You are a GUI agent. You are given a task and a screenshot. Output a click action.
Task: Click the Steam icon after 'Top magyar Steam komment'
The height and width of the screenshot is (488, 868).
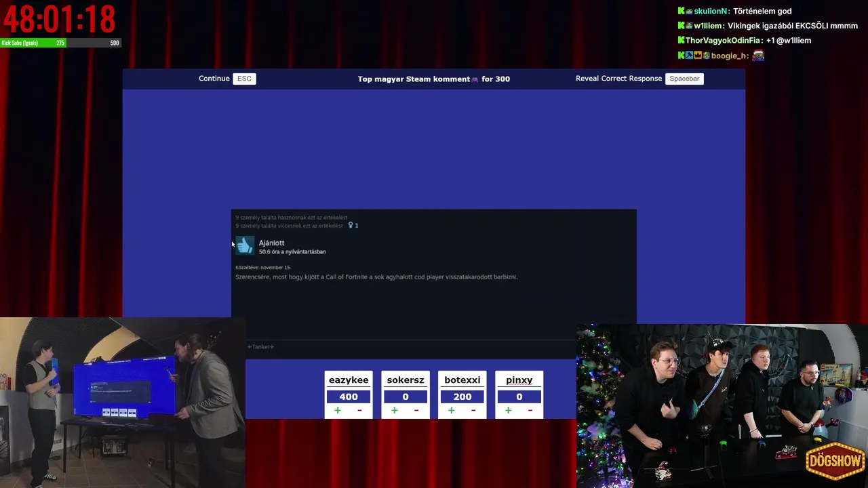point(475,79)
